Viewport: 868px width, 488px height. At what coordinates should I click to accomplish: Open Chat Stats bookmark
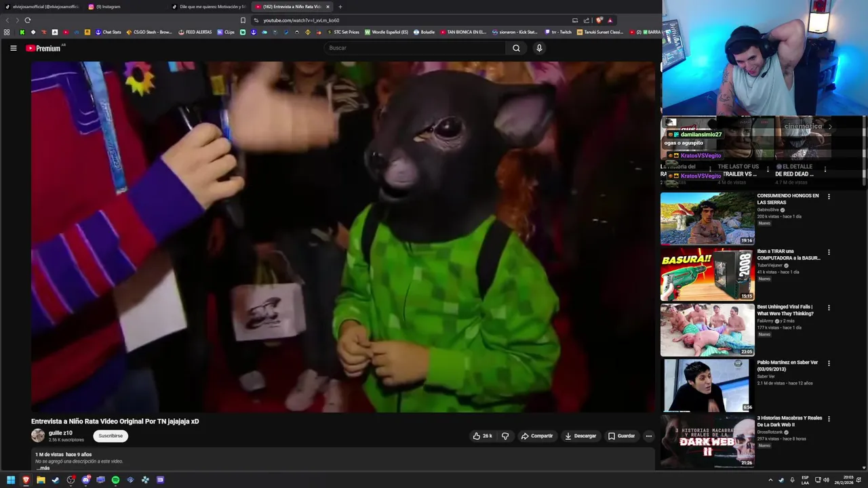[x=108, y=32]
